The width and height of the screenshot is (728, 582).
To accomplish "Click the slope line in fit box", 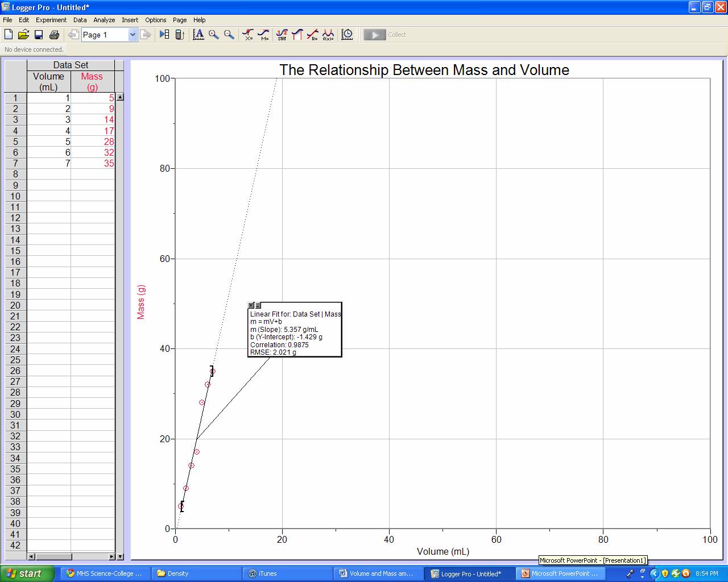I will (x=284, y=330).
